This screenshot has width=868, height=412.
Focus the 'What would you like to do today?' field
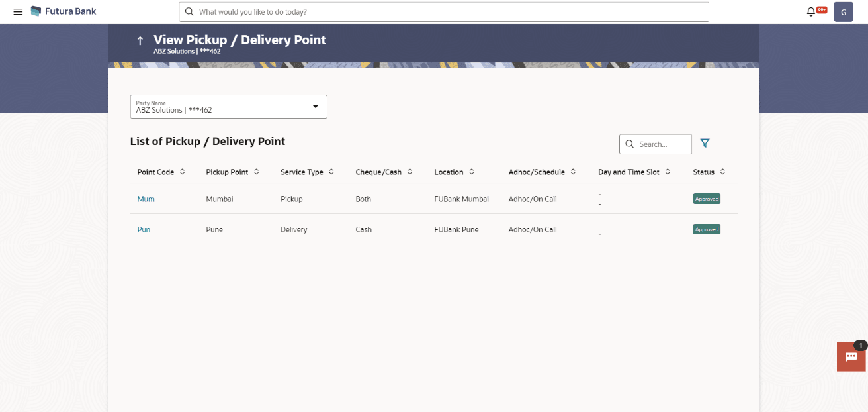pyautogui.click(x=444, y=12)
